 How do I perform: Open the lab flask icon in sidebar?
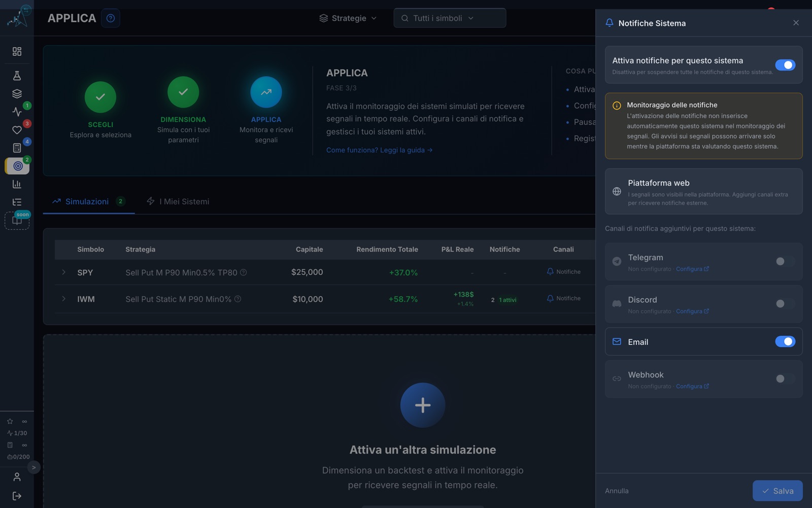pos(17,76)
